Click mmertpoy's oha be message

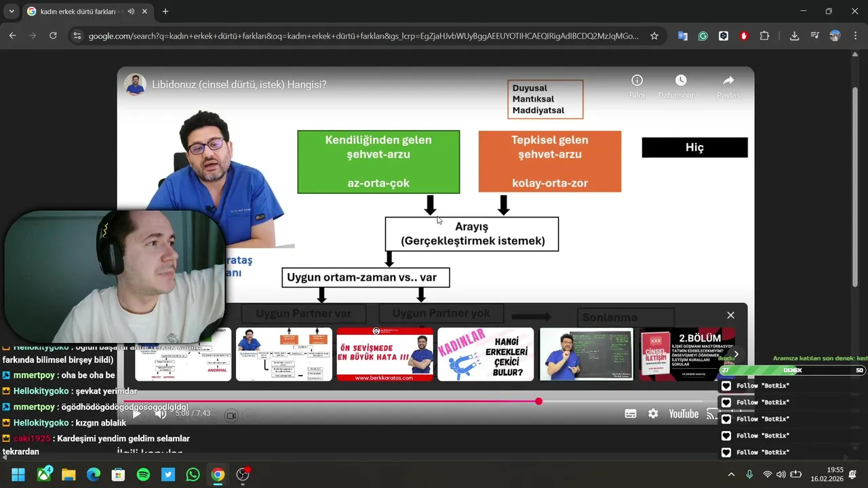(x=58, y=375)
